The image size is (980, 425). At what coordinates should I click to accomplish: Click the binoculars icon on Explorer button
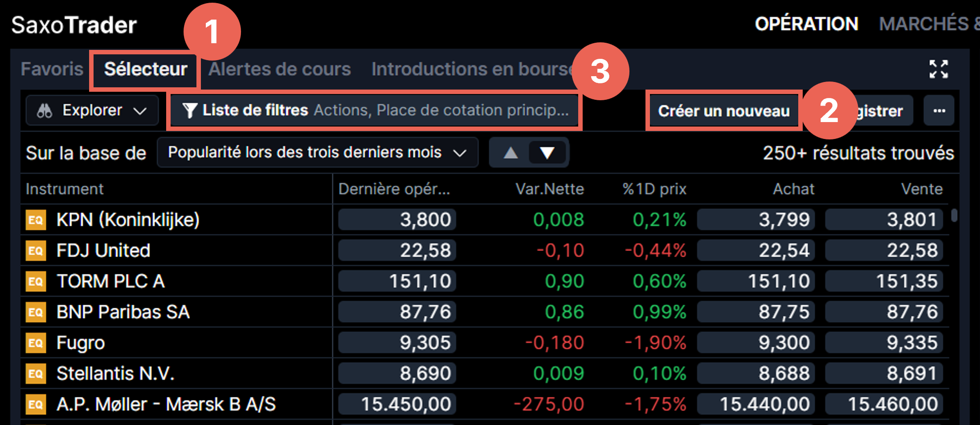(45, 110)
